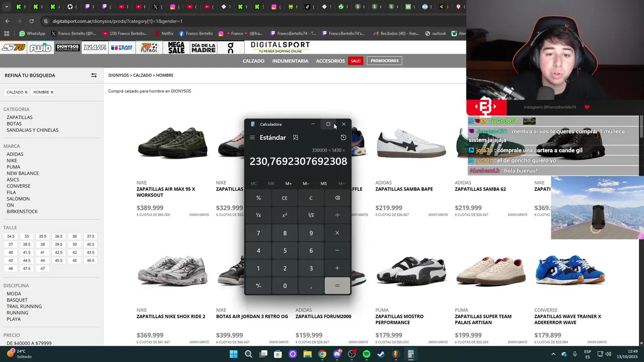The image size is (644, 362).
Task: Click the red SALE! button
Action: [x=356, y=61]
